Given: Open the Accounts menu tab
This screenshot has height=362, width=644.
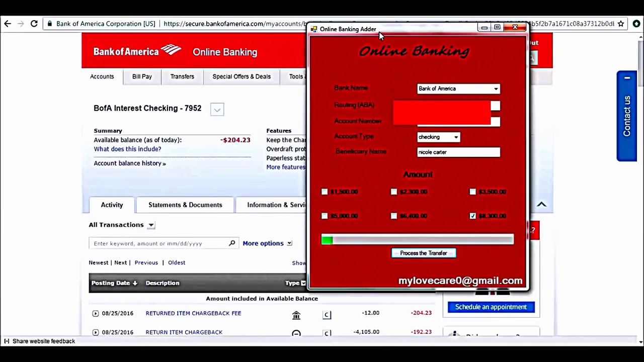Looking at the screenshot, I should pos(102,76).
